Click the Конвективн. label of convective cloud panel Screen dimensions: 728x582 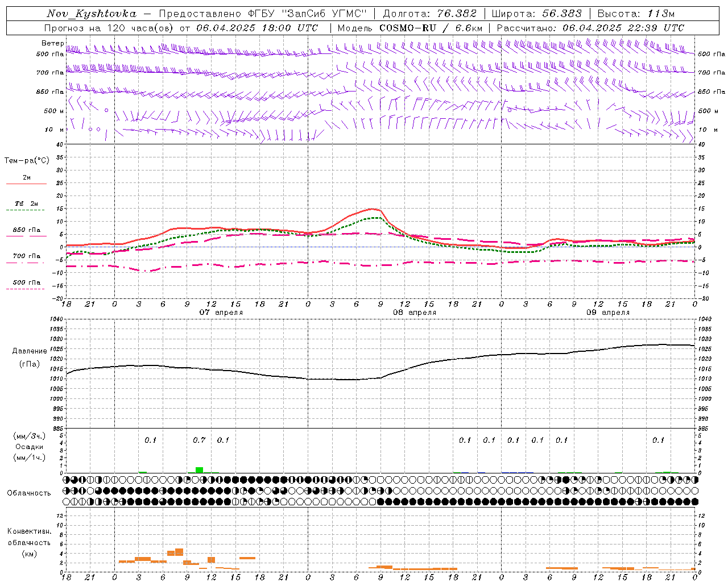click(x=29, y=531)
